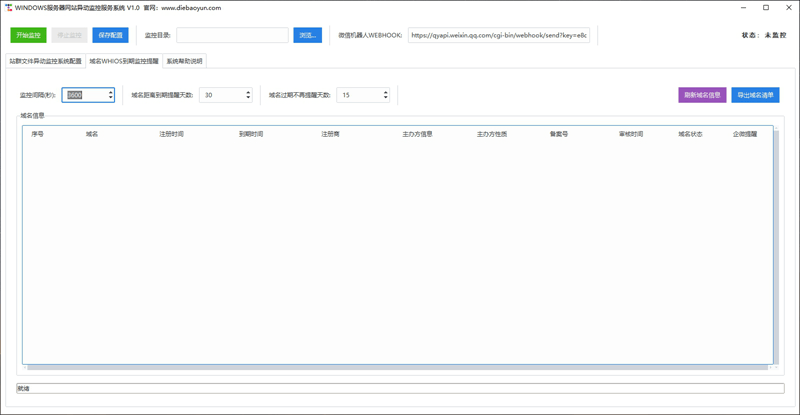
Task: Click into the 微信机器人WEBHOOK URL field
Action: (x=498, y=35)
